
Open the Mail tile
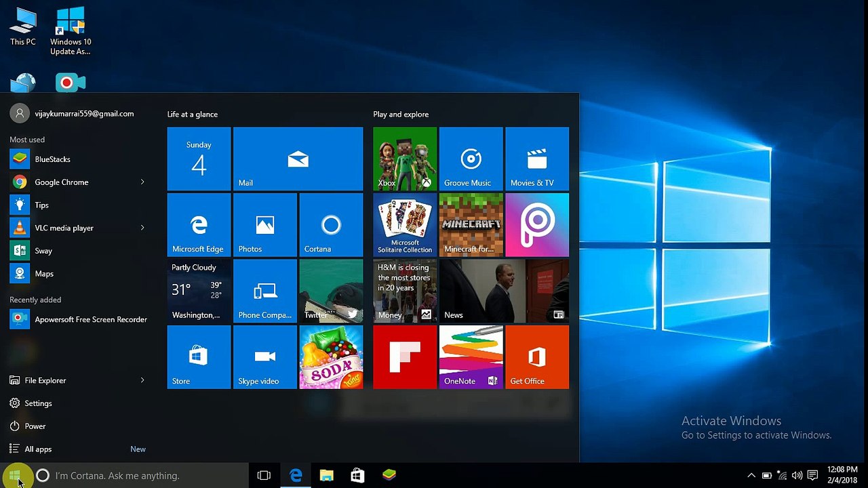click(298, 159)
